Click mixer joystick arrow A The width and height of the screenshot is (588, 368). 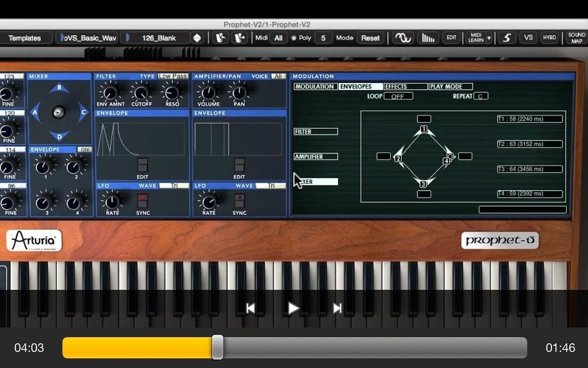click(35, 112)
